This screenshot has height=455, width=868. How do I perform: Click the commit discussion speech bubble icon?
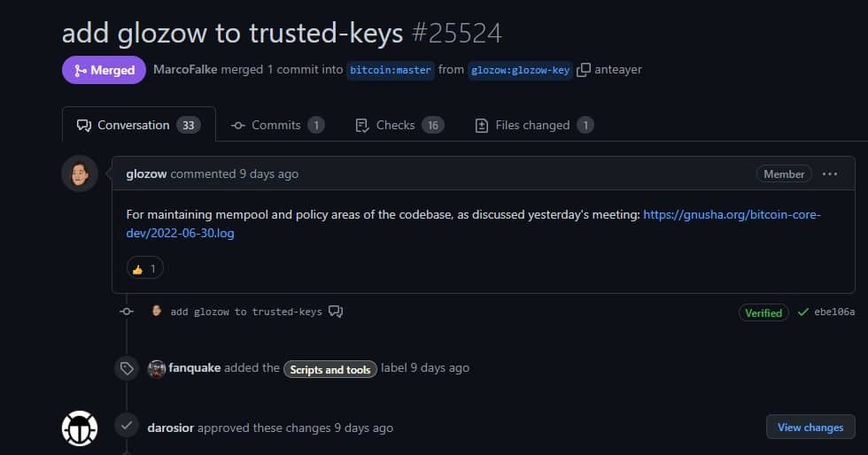(x=336, y=311)
